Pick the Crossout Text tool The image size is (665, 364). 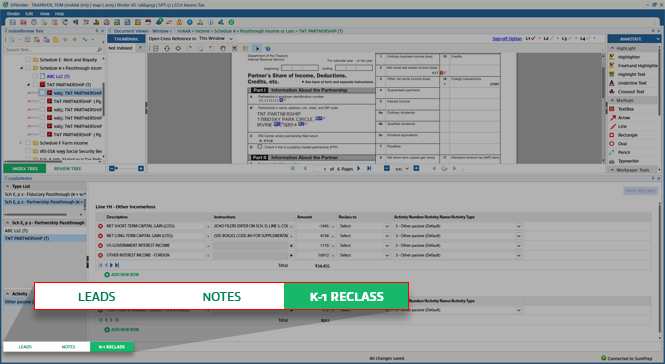[x=630, y=92]
